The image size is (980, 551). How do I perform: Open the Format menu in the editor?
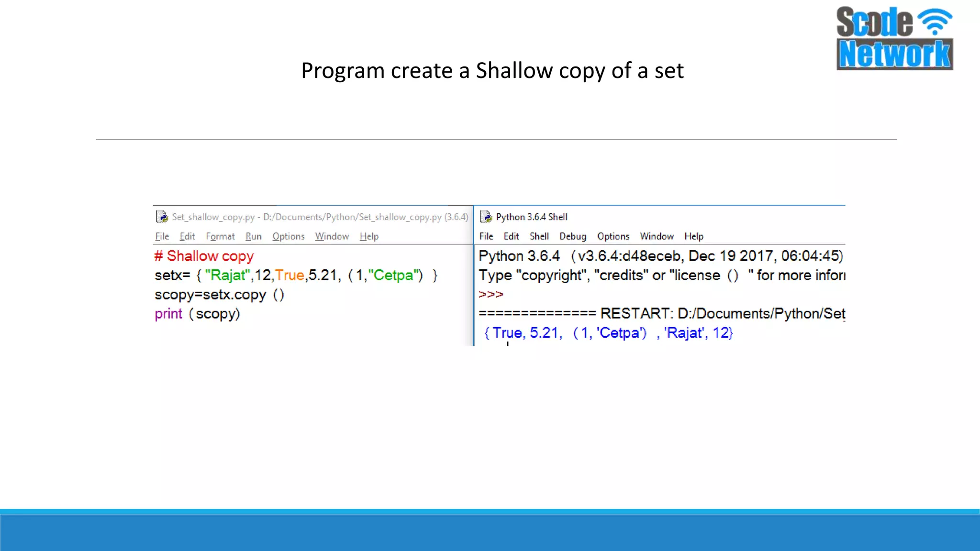coord(220,236)
